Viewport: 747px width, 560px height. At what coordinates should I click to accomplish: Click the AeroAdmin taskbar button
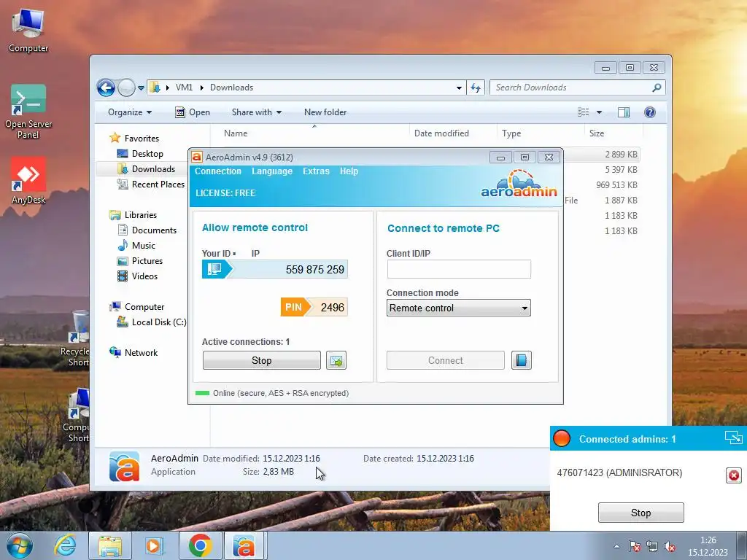244,545
